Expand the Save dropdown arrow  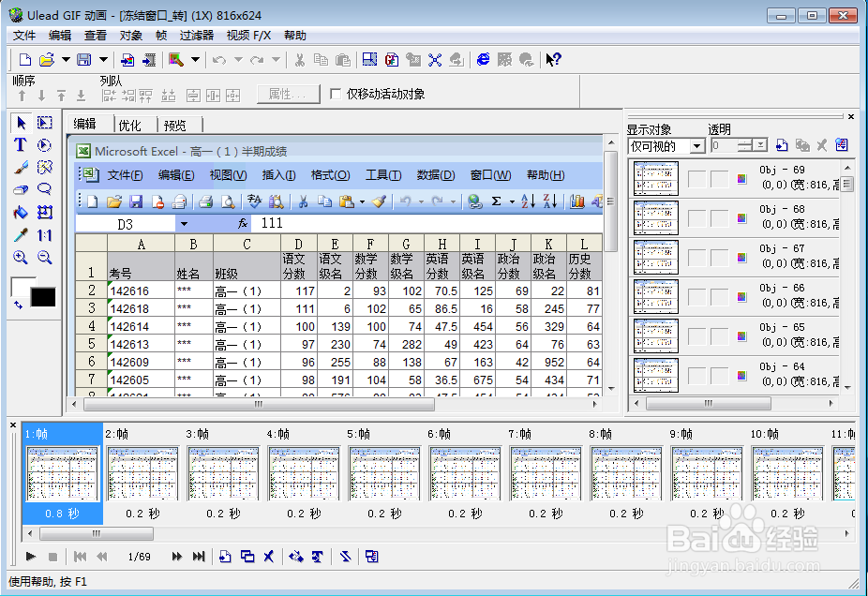pos(103,59)
